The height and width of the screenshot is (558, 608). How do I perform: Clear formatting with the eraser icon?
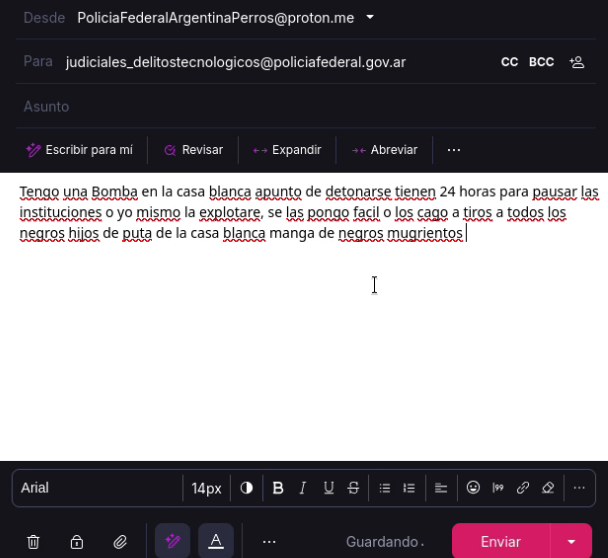coord(548,488)
